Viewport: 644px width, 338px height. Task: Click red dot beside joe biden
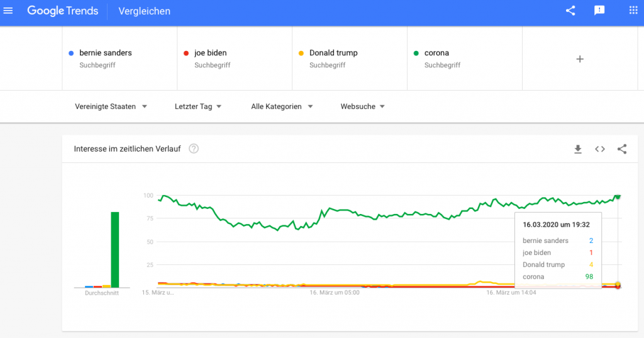click(186, 53)
